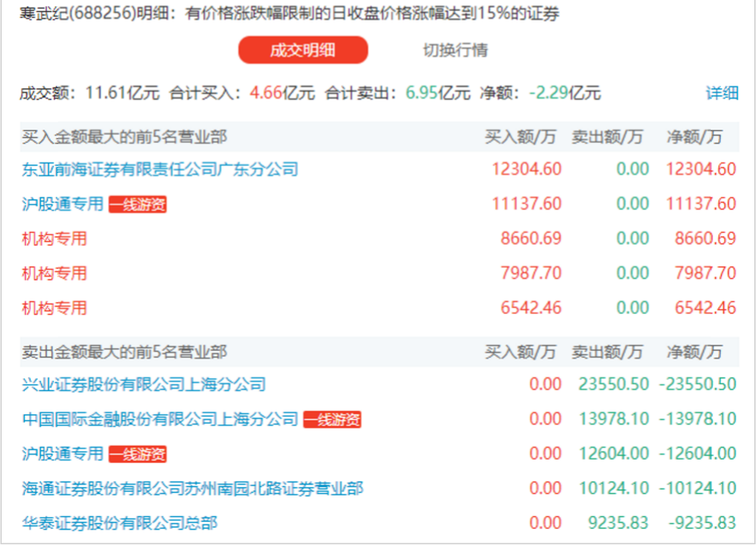Image resolution: width=756 pixels, height=546 pixels.
Task: Click 成交额 11.61亿元 value
Action: [x=122, y=92]
